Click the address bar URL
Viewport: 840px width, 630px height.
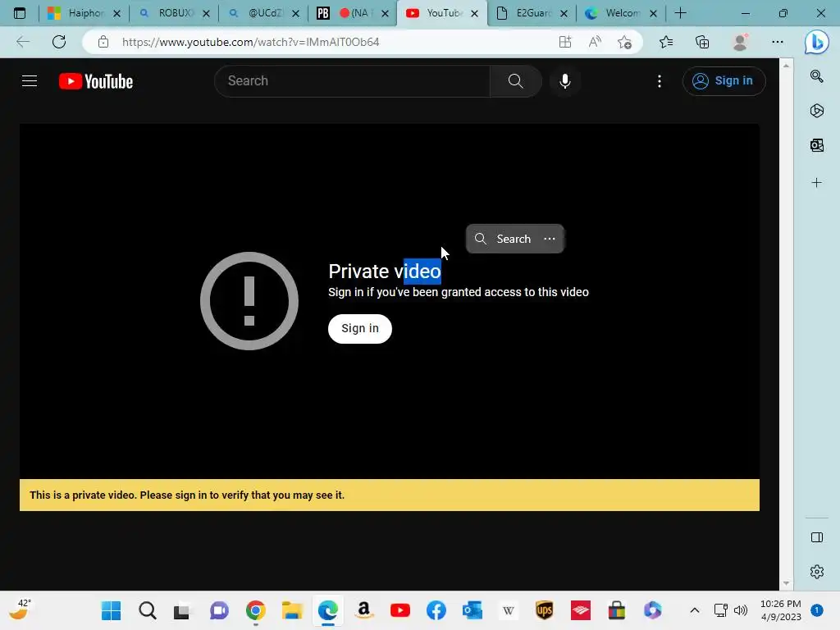pos(251,42)
